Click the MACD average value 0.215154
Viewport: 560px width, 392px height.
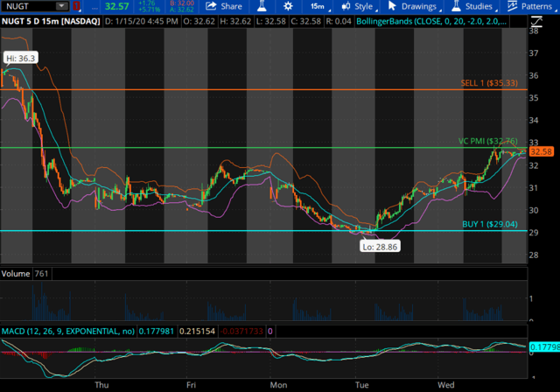(197, 332)
